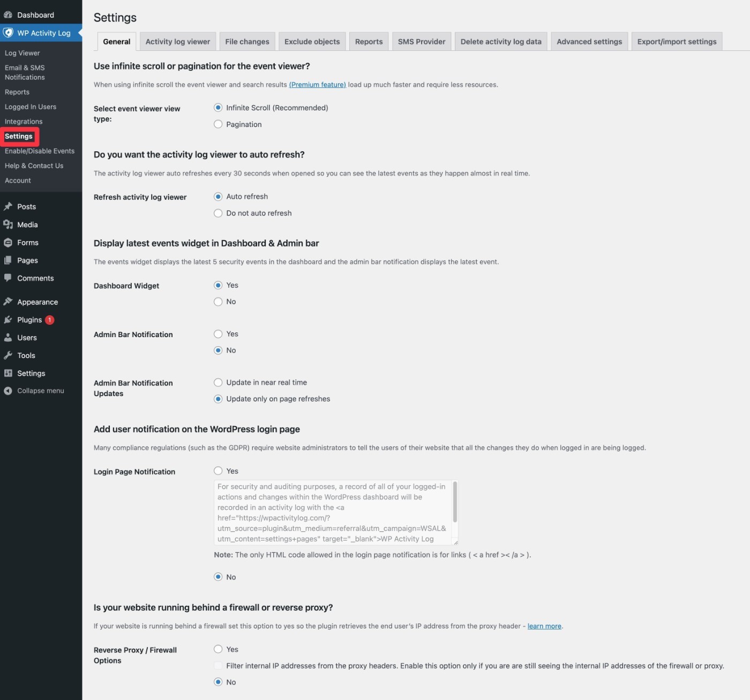750x700 pixels.
Task: Set Dashboard Widget to Yes
Action: point(218,285)
